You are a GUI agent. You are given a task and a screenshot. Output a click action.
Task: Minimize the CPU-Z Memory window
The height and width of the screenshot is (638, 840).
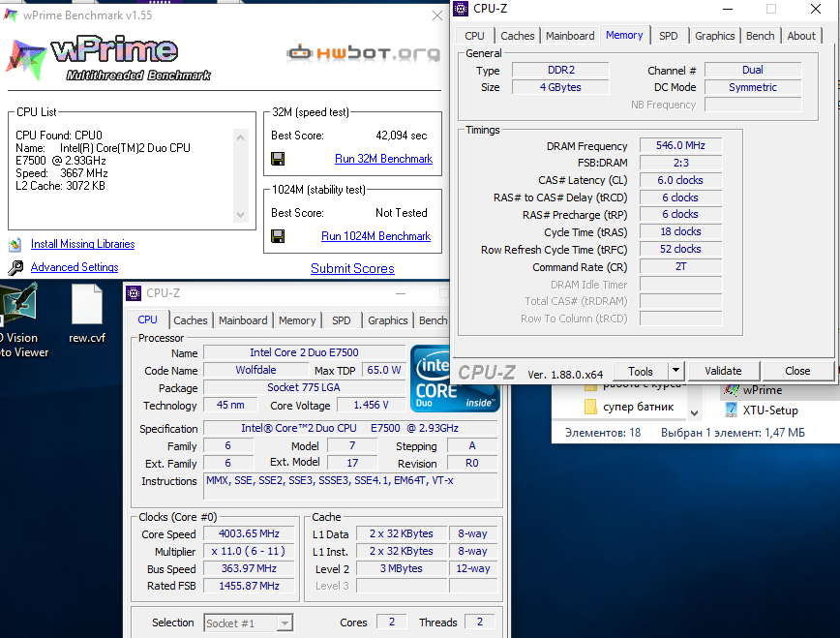pyautogui.click(x=728, y=9)
